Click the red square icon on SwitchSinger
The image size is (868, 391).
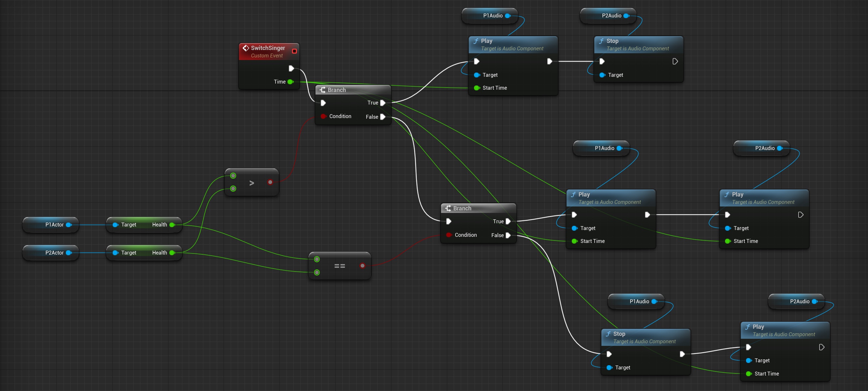click(x=295, y=51)
